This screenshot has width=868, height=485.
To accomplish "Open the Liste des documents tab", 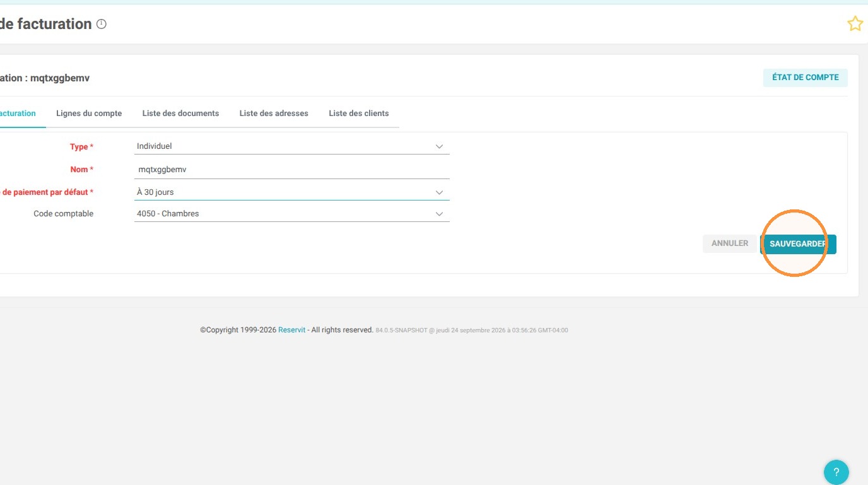I will click(x=180, y=114).
